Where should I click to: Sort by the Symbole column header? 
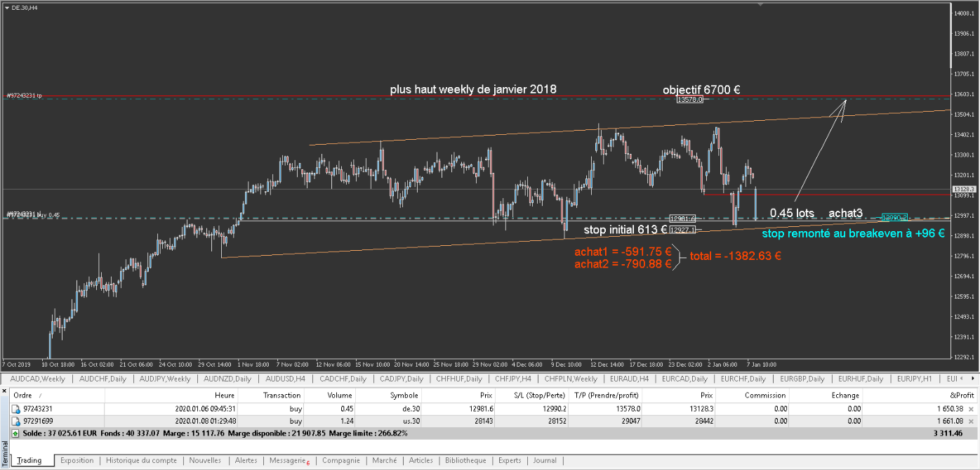(x=389, y=396)
